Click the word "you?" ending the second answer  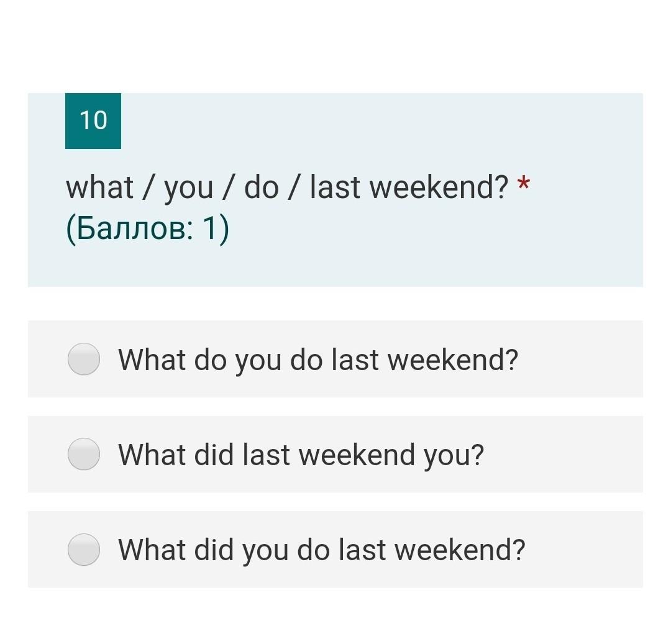454,456
